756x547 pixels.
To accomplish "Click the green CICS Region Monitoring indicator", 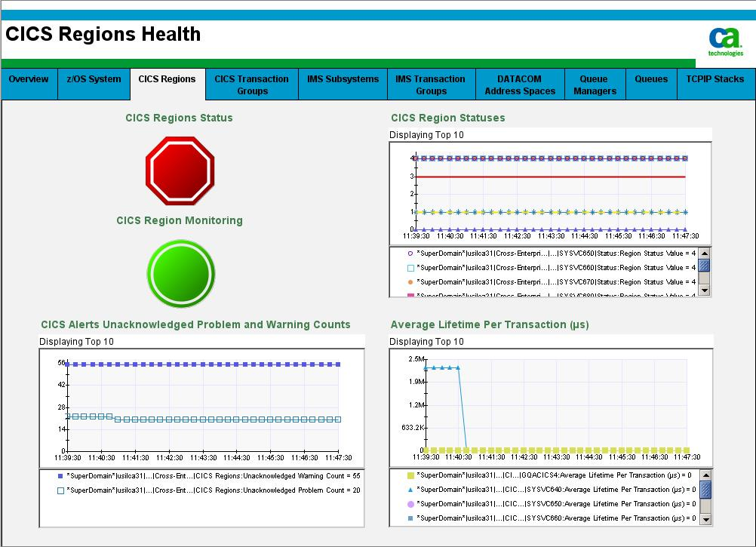I will 181,274.
